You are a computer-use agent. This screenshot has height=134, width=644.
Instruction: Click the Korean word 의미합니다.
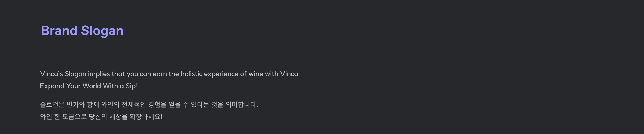[241, 104]
